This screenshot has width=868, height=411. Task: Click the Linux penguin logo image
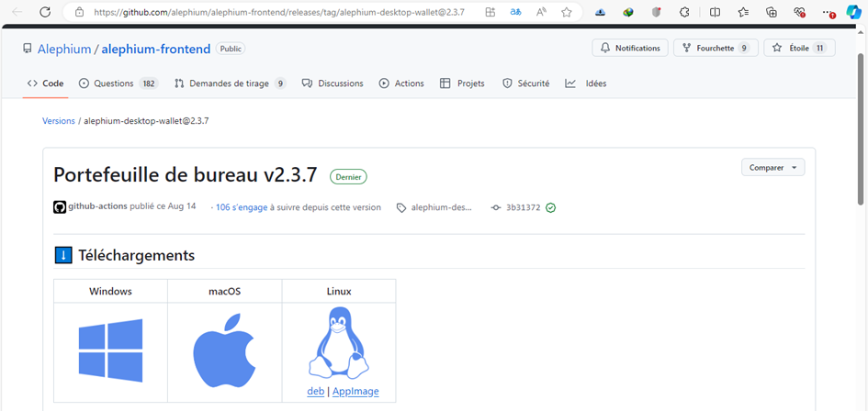click(339, 343)
